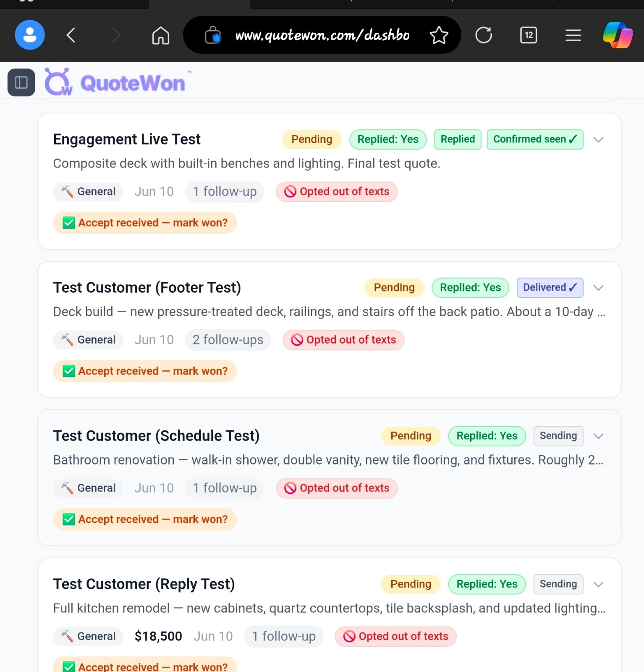Click General tag on Footer Test card
The height and width of the screenshot is (672, 644).
[88, 340]
